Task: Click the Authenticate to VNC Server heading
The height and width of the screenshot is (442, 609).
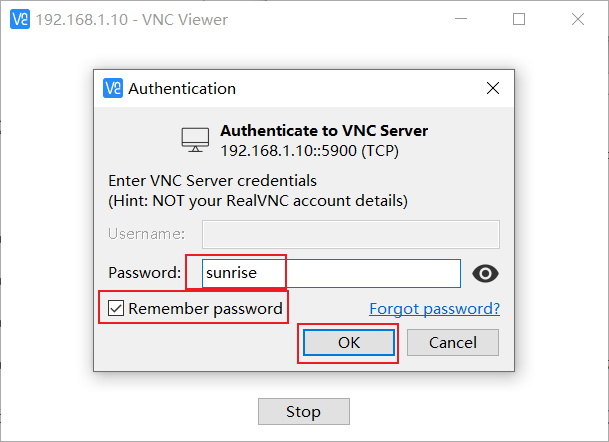Action: [324, 131]
